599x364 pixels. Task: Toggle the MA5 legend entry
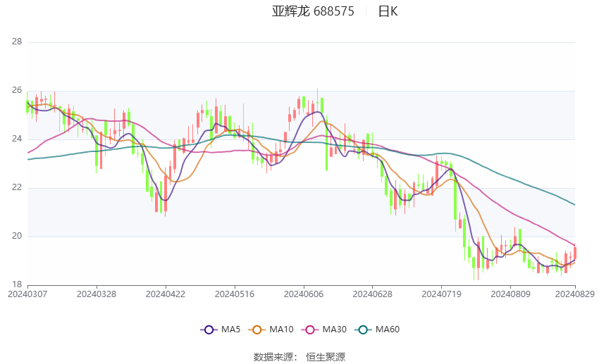click(221, 330)
